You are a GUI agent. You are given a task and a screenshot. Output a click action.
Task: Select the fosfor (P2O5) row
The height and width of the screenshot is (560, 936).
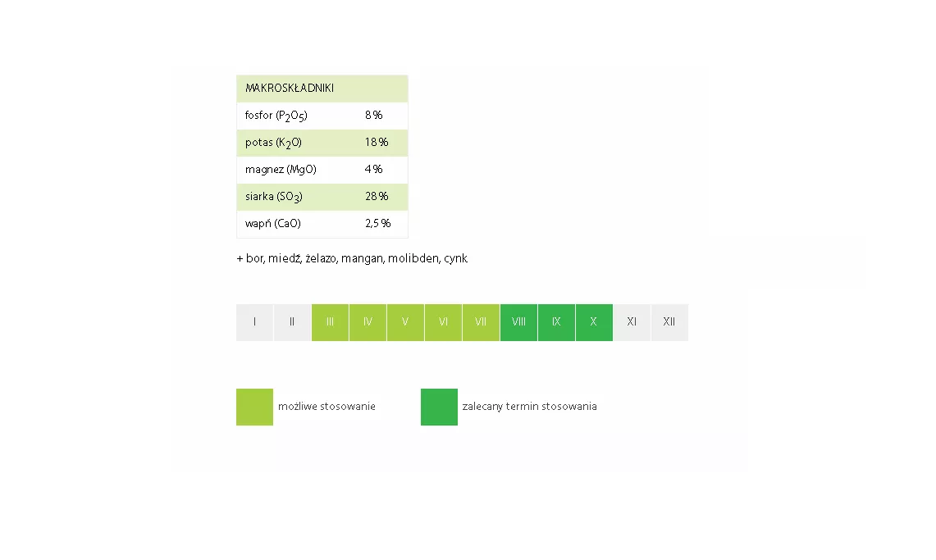[322, 116]
